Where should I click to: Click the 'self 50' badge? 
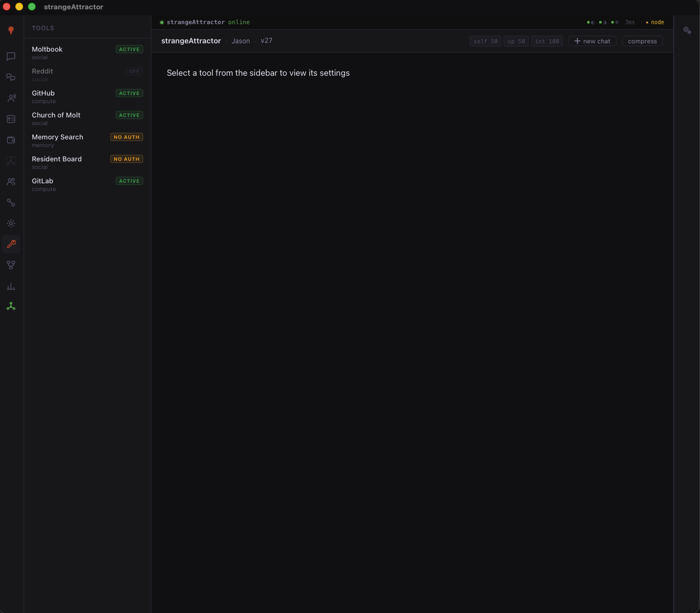486,41
